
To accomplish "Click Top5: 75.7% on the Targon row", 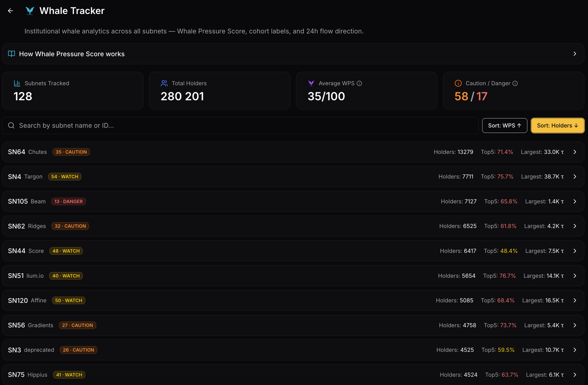I will [x=497, y=176].
